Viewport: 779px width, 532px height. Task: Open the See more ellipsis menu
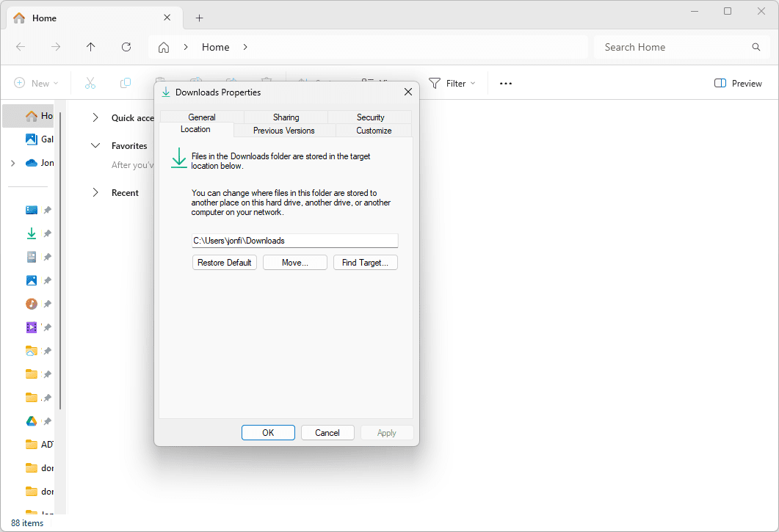coord(505,84)
